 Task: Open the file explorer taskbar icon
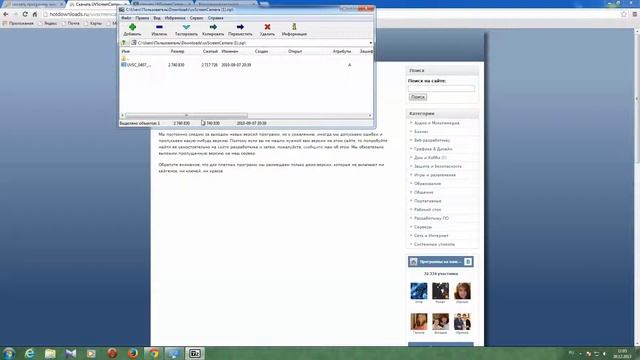tap(50, 353)
